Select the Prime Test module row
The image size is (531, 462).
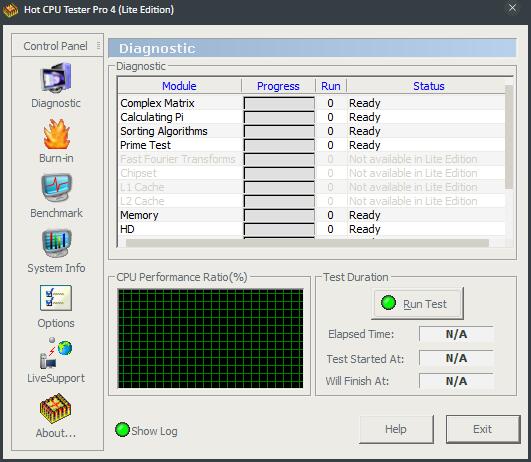tap(311, 145)
